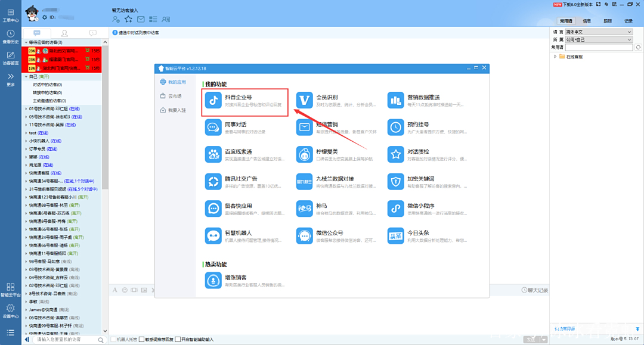The height and width of the screenshot is (345, 644).
Task: Click the 常用语 search input field
Action: coord(599,48)
